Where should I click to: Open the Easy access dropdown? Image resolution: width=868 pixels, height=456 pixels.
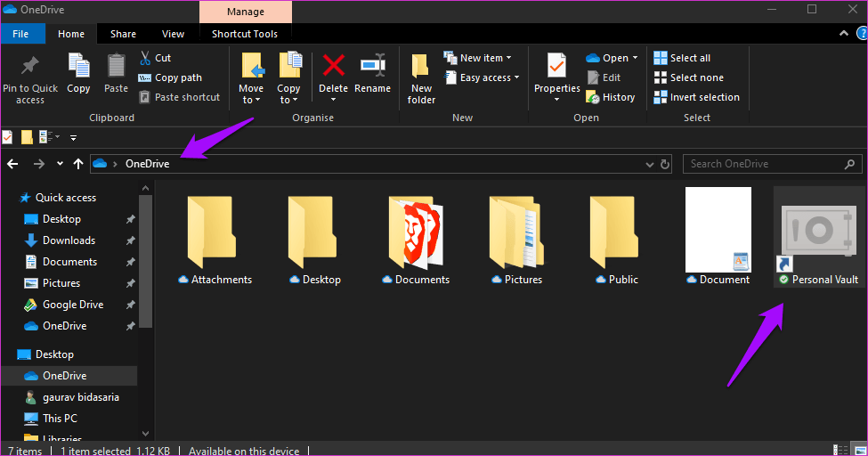click(483, 77)
